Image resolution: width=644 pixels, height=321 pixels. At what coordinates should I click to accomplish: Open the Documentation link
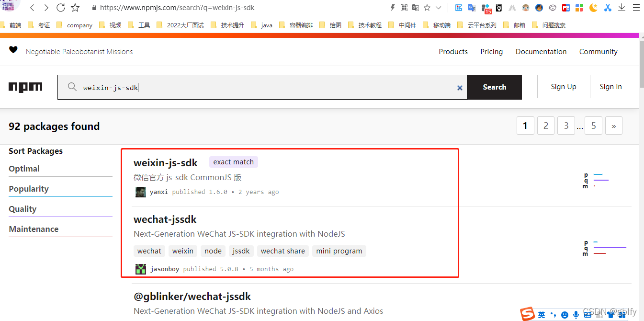(x=541, y=52)
